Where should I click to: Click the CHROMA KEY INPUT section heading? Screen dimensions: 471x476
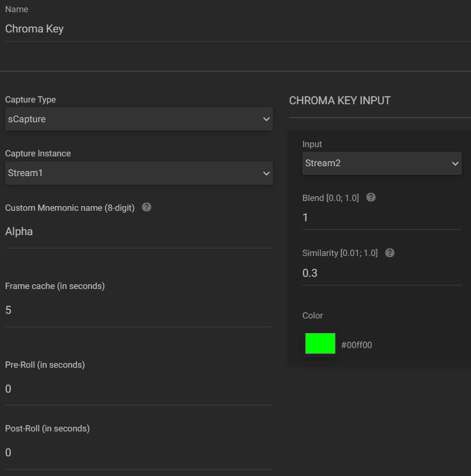coord(339,101)
